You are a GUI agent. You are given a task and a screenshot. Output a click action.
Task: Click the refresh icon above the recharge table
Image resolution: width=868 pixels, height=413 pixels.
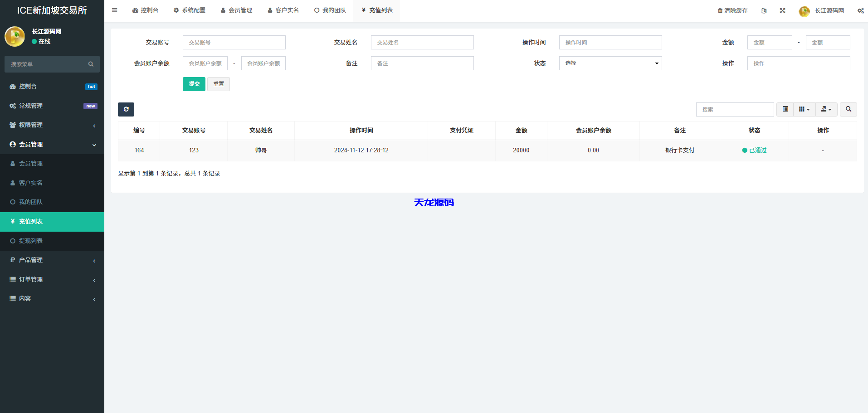(126, 109)
